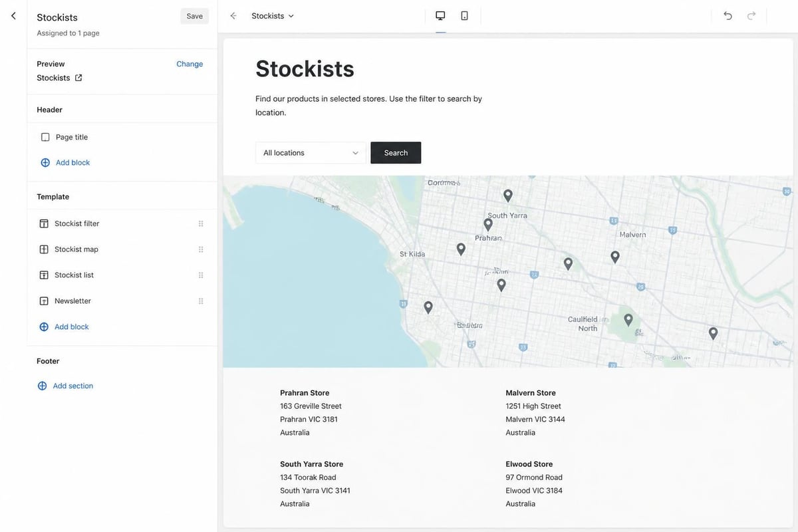Open the All locations dropdown
Viewport: 798px width, 532px height.
coord(311,152)
